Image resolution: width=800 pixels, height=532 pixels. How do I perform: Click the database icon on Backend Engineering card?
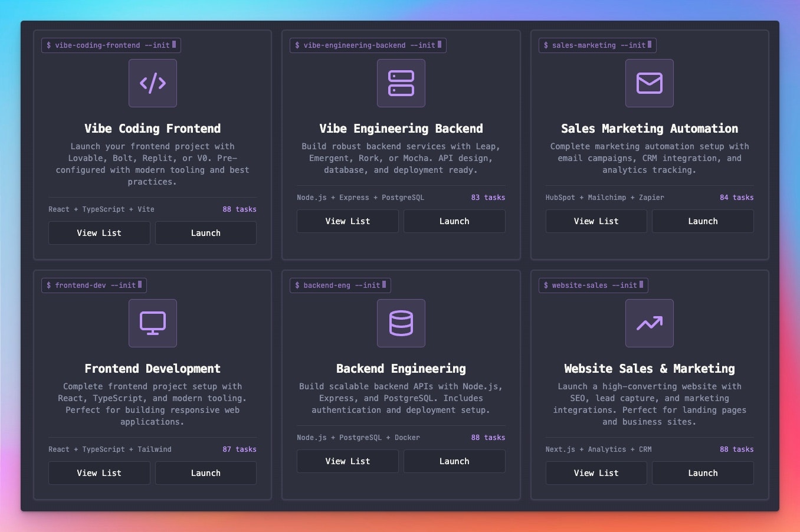(401, 323)
